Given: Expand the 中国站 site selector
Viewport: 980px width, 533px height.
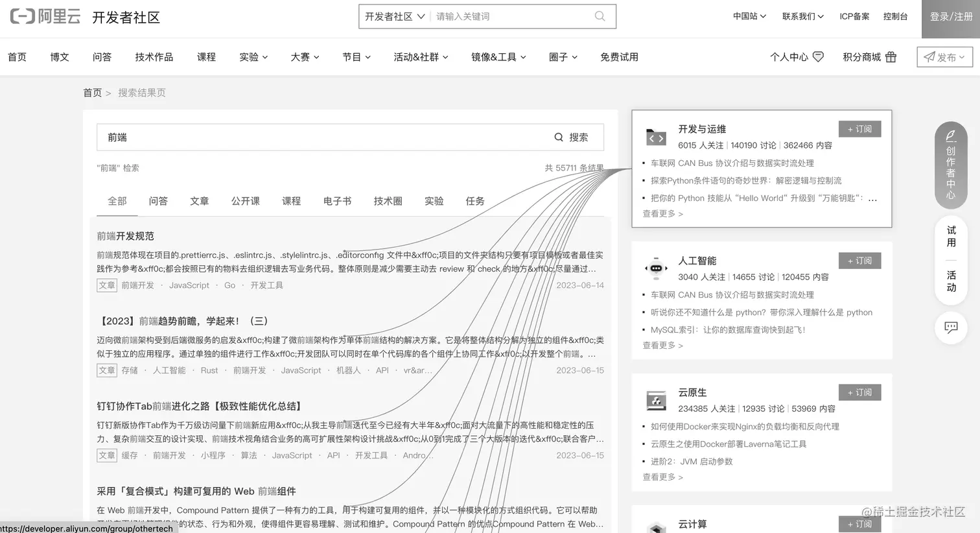Looking at the screenshot, I should (749, 16).
